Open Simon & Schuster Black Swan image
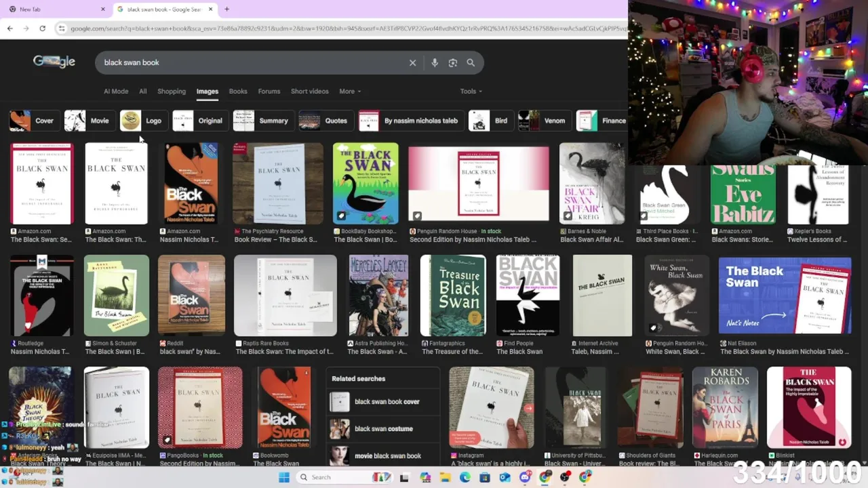The image size is (868, 488). [x=116, y=296]
